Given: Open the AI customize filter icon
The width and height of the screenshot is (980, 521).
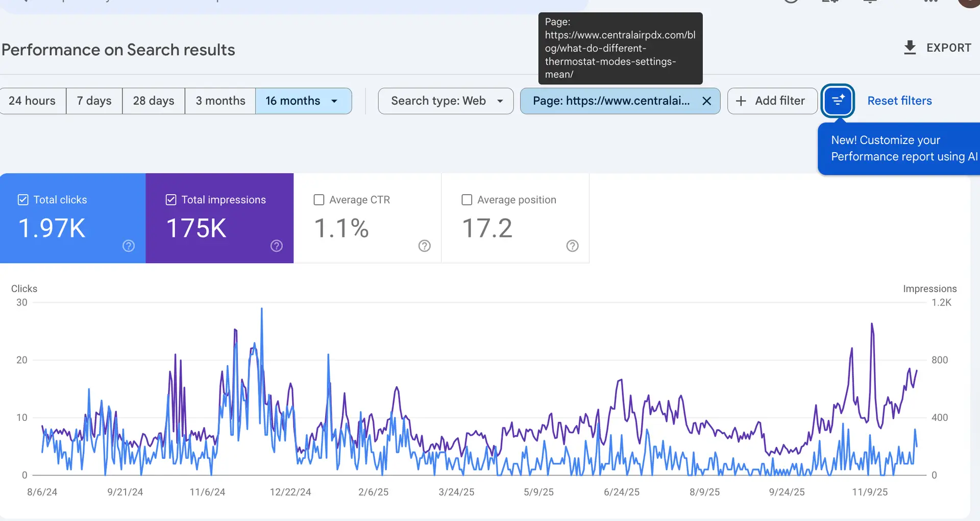Looking at the screenshot, I should click(838, 101).
